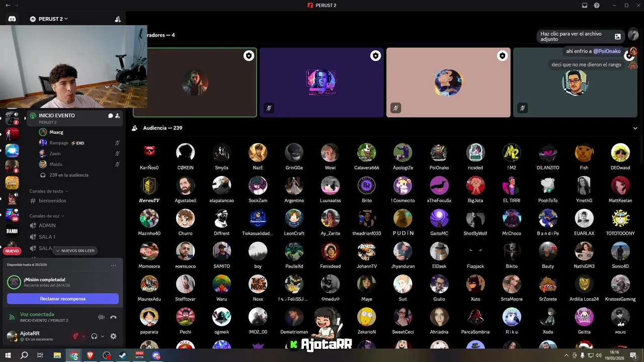
Task: Open headphone output options arrow
Action: pos(103,336)
